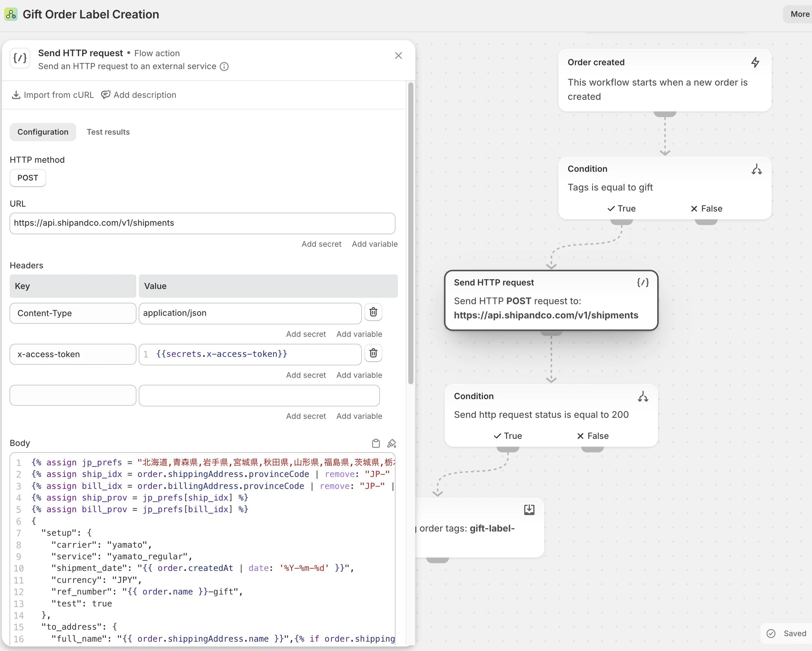Click braces icon on Send HTTP request node
Viewport: 812px width, 651px height.
pos(642,283)
